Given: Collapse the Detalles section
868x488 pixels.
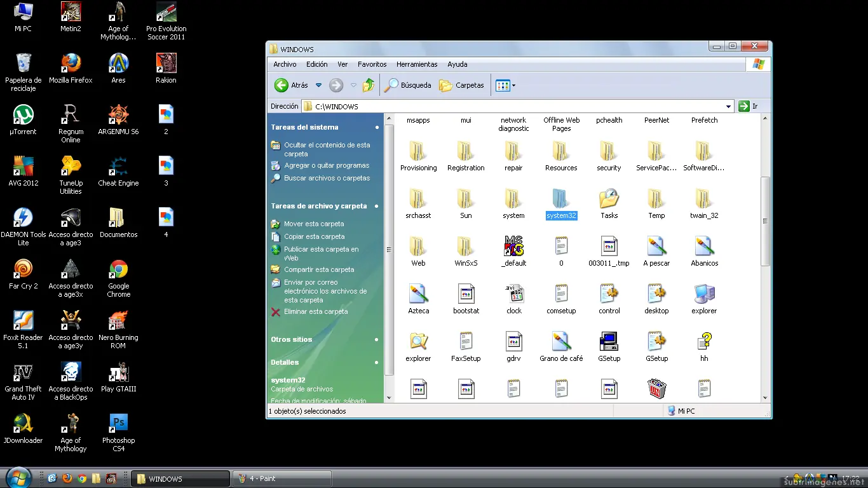Looking at the screenshot, I should tap(377, 362).
